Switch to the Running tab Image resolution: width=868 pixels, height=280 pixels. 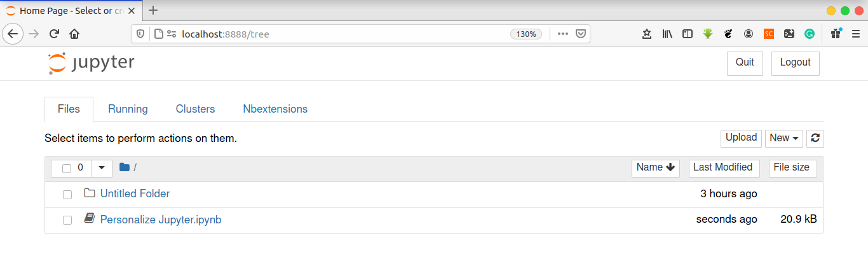click(x=128, y=109)
